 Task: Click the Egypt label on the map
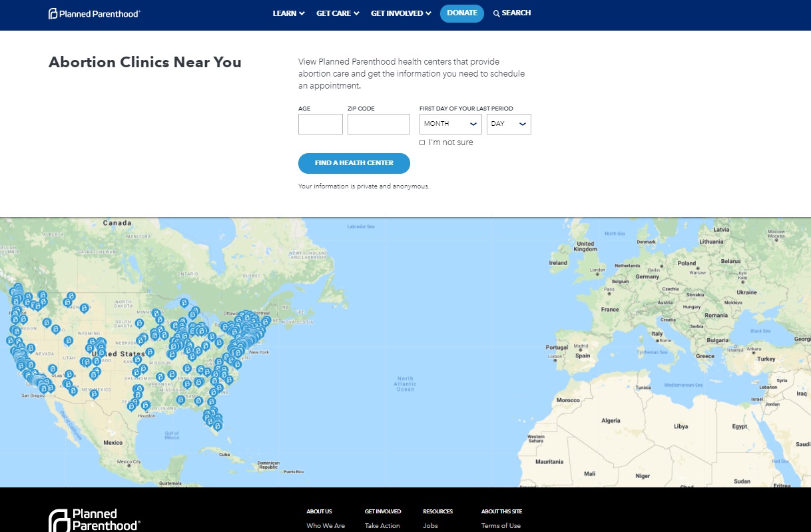[x=740, y=426]
